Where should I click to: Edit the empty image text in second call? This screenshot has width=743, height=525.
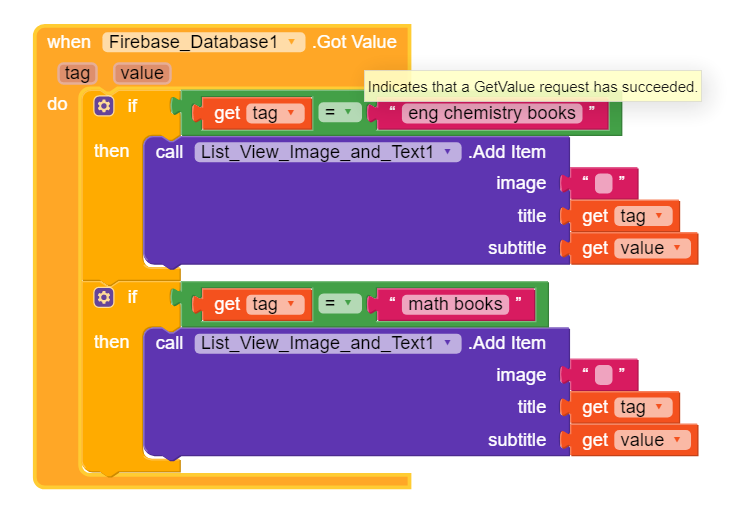(603, 375)
